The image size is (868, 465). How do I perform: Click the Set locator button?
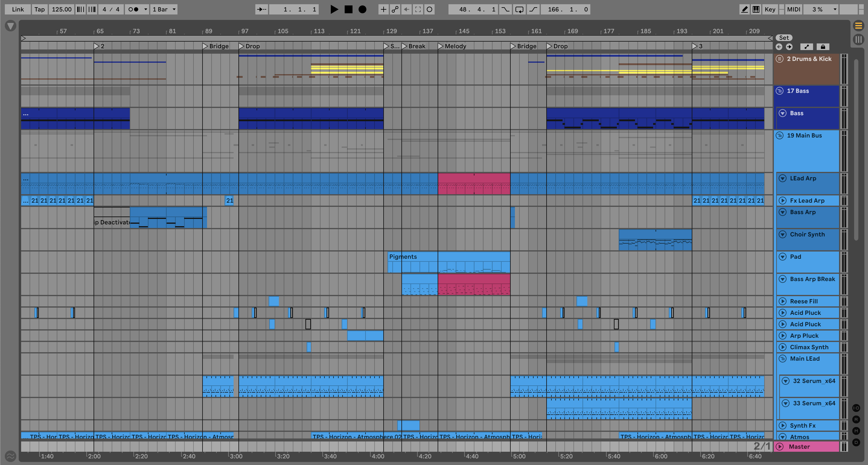(x=784, y=38)
